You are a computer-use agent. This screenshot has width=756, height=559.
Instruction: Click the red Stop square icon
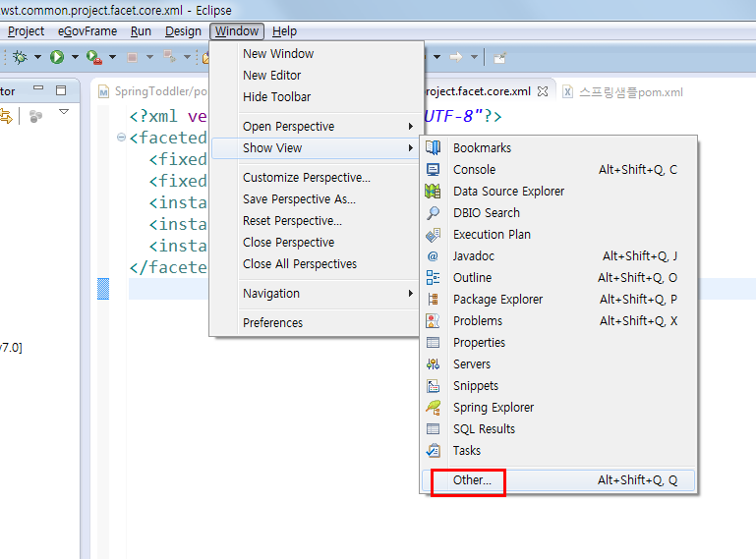point(132,57)
